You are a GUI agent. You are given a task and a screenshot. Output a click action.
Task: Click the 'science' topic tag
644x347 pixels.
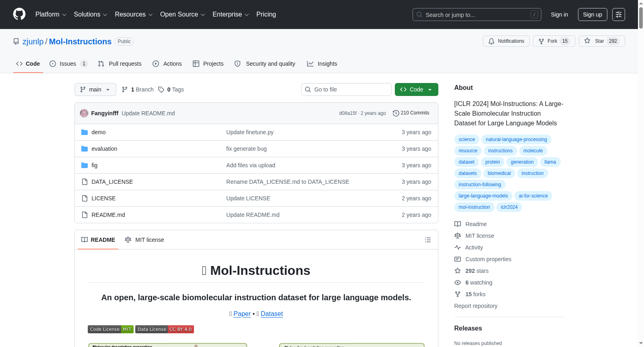pyautogui.click(x=467, y=139)
